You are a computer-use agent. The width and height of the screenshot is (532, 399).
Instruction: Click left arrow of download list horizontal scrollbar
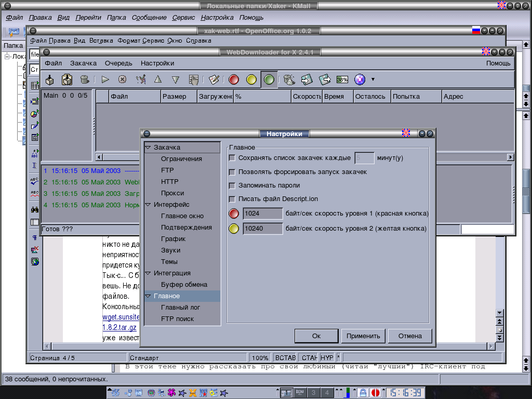(x=99, y=157)
